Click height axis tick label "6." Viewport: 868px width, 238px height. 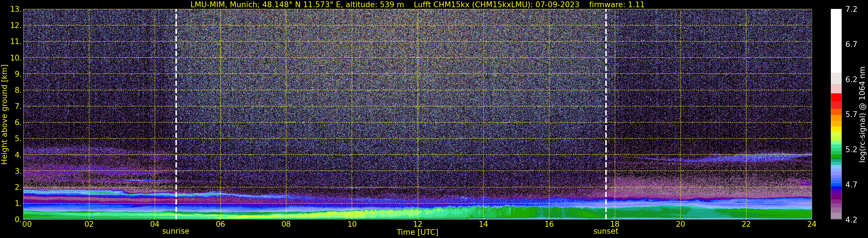pyautogui.click(x=18, y=123)
